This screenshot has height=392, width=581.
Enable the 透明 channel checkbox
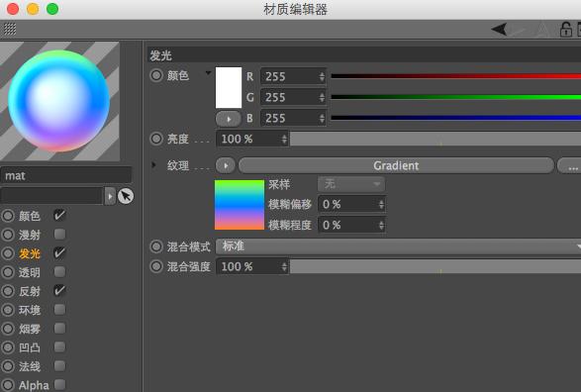(x=59, y=272)
